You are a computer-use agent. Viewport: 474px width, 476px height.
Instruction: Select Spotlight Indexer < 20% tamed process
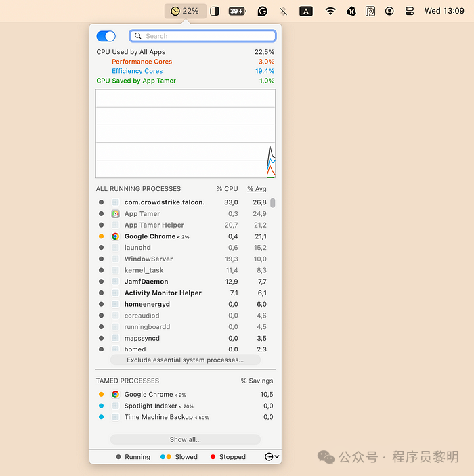coord(185,406)
